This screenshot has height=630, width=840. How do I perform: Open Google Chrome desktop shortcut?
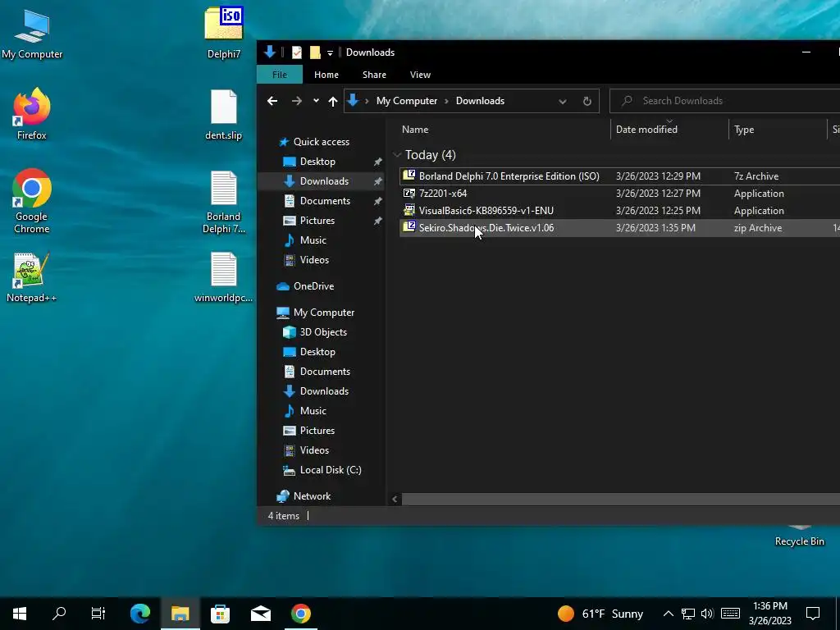tap(32, 201)
